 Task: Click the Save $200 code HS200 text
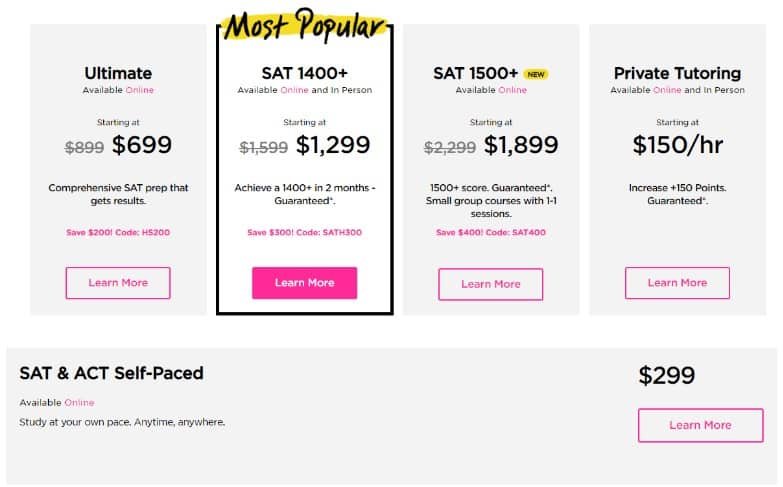118,233
